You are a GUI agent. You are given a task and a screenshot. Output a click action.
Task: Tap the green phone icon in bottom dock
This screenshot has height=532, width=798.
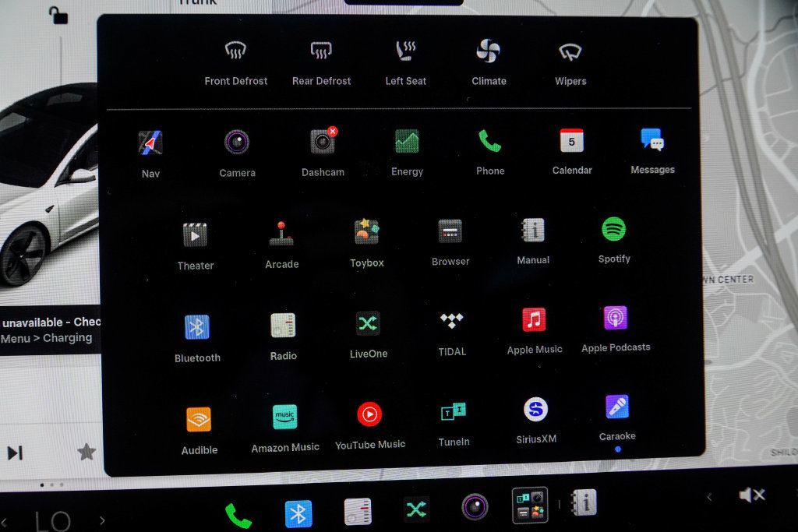tap(238, 515)
